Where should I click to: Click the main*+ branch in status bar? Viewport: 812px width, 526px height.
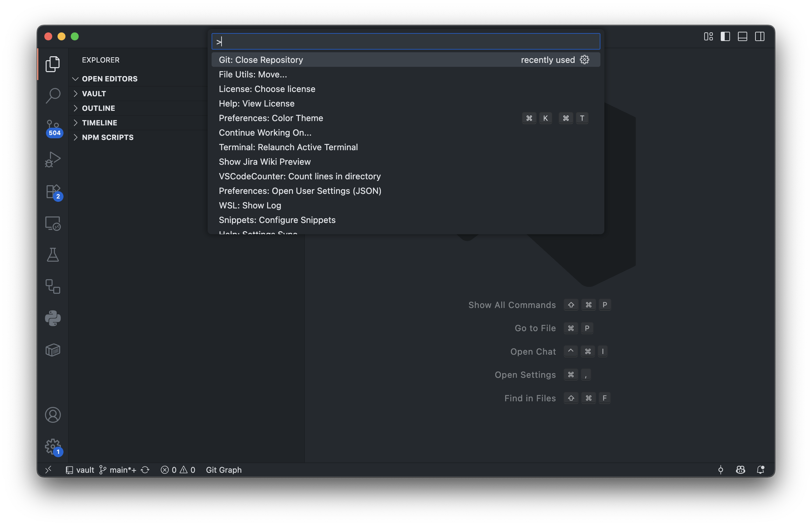coord(118,470)
